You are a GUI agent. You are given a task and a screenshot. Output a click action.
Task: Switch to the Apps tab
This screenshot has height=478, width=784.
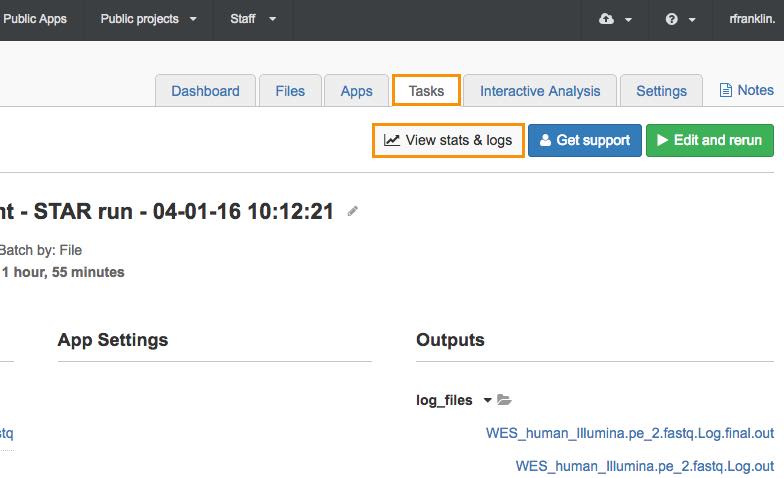coord(356,91)
